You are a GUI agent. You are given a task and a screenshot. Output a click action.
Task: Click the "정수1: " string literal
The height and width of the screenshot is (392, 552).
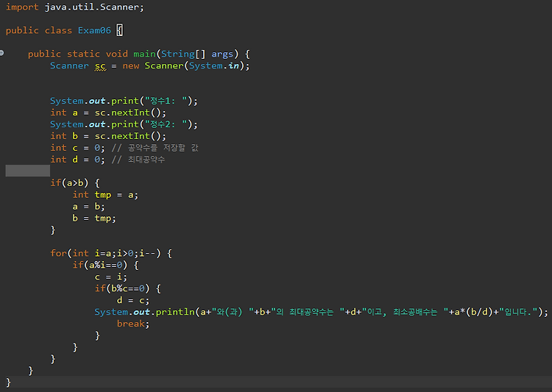(x=166, y=101)
